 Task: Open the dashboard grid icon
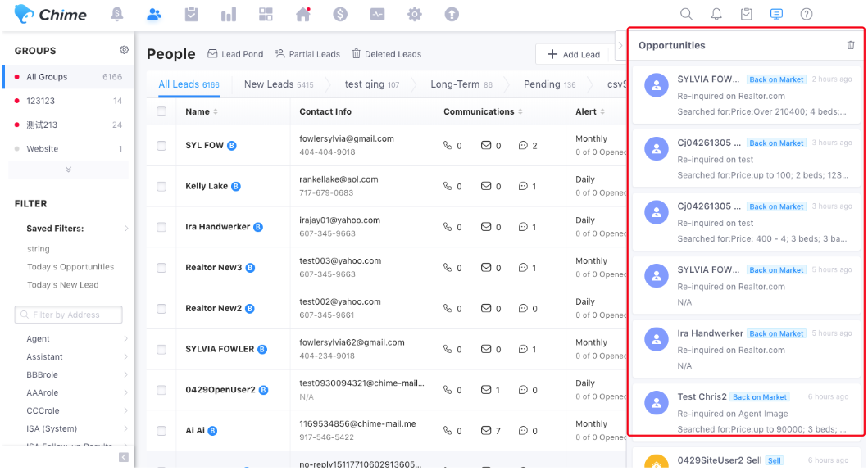tap(266, 15)
